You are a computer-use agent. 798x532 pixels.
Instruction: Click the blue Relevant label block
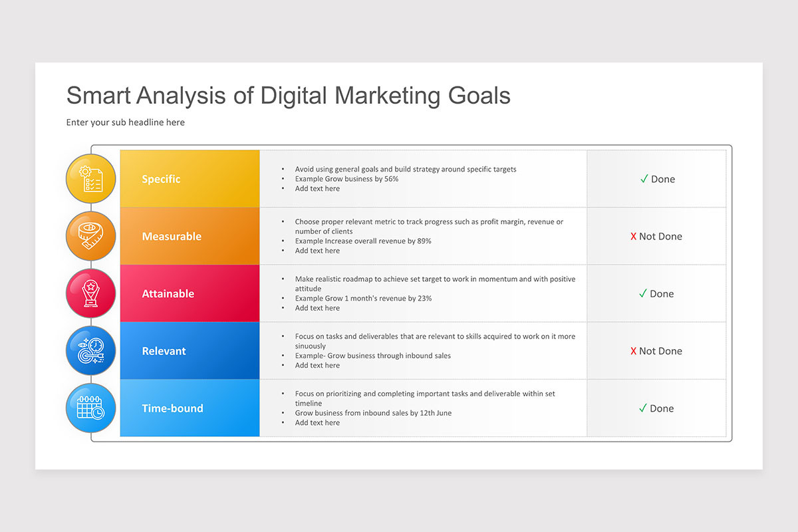pos(190,350)
